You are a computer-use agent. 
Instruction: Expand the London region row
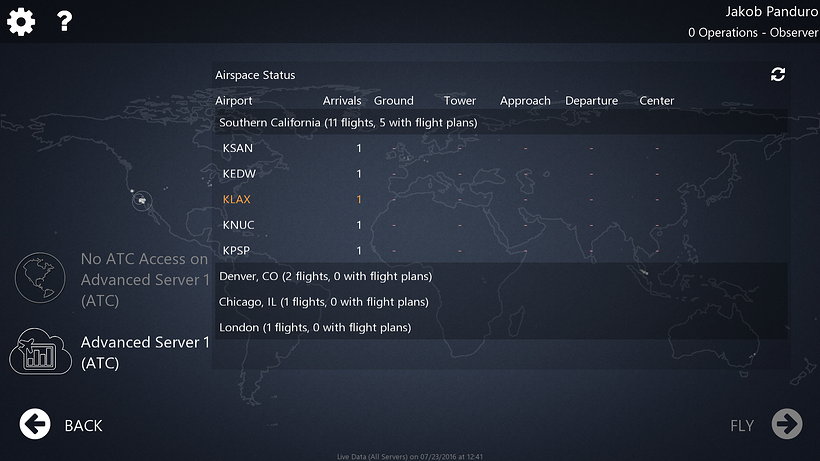(x=501, y=327)
